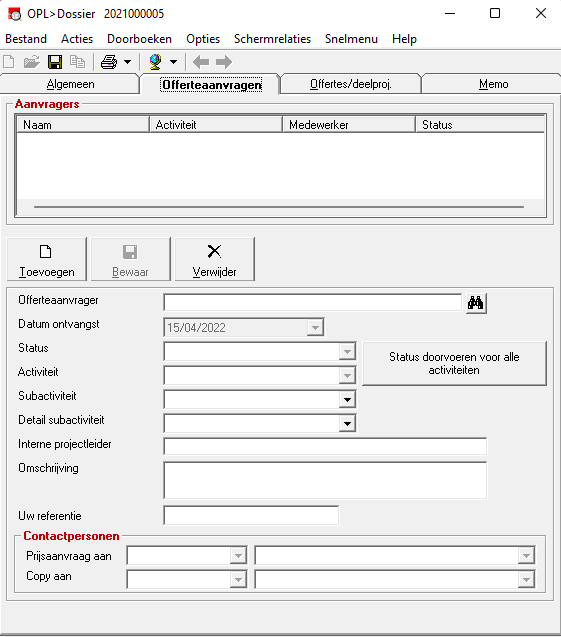Click the copy documents toolbar icon

click(77, 62)
